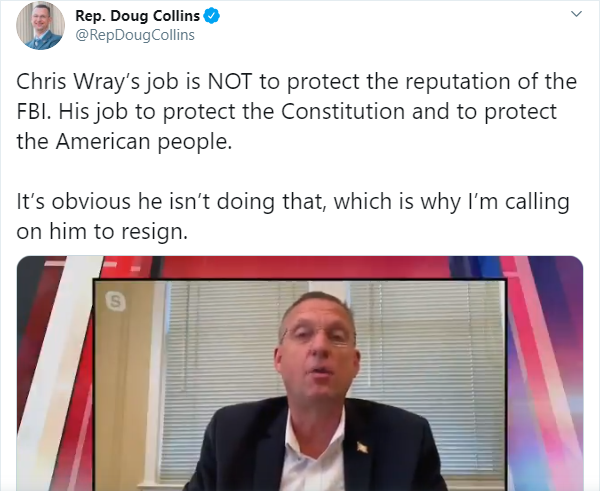
Task: Click the Rep. Doug Collins display name
Action: pyautogui.click(x=137, y=16)
